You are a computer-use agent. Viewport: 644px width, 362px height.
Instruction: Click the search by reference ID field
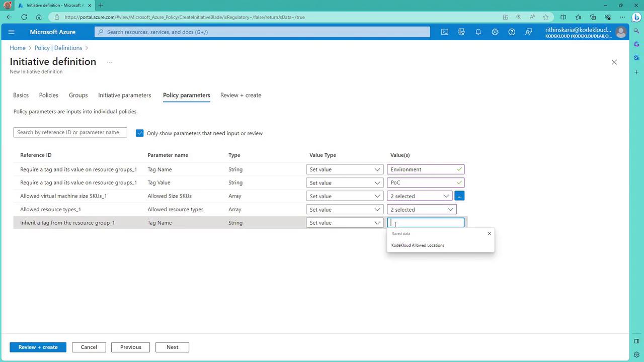click(70, 132)
